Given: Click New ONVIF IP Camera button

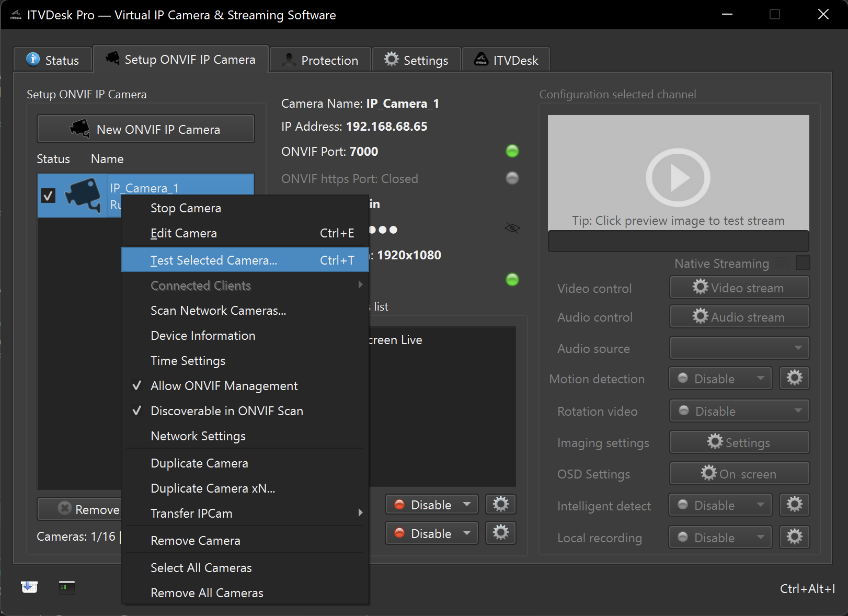Looking at the screenshot, I should (x=146, y=129).
